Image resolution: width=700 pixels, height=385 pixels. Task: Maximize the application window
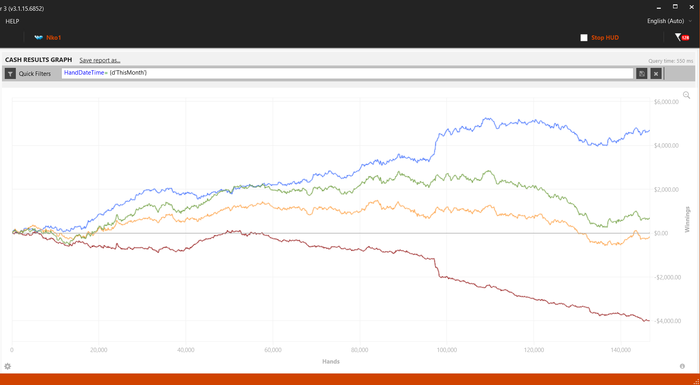pos(675,7)
